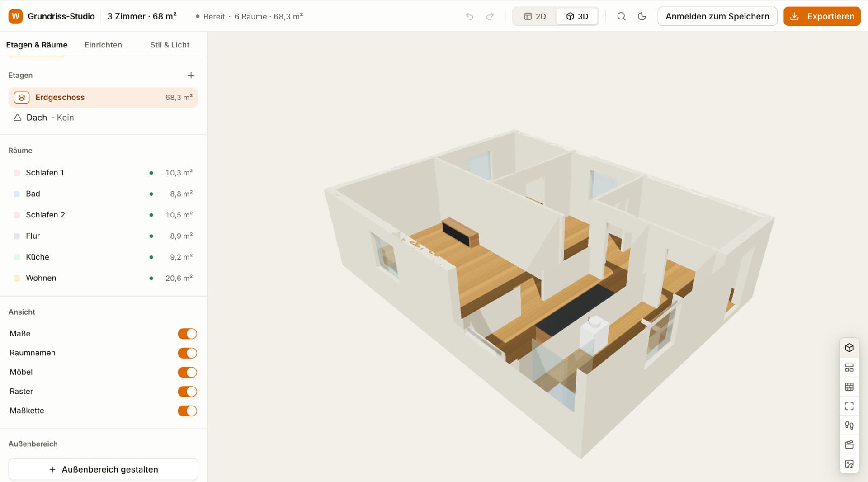Click the project title 3 Zimmer · 68 m²
The height and width of the screenshot is (482, 868).
coord(142,16)
